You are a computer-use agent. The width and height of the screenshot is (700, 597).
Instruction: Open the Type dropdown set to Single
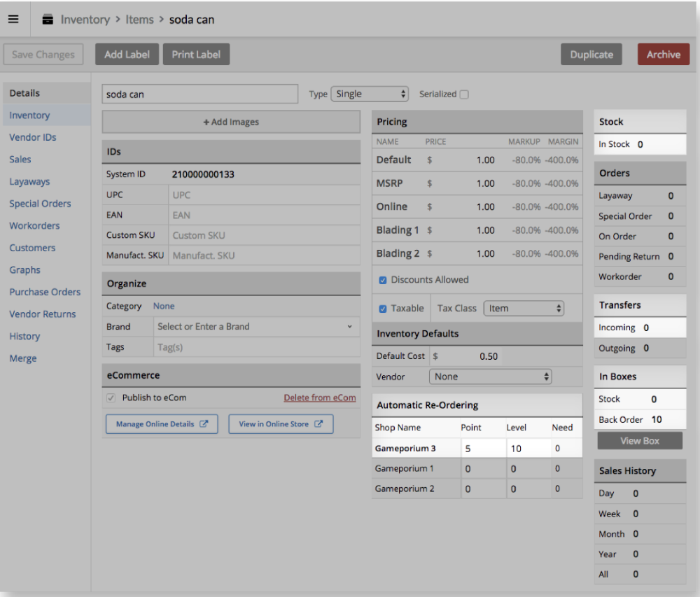(x=369, y=94)
